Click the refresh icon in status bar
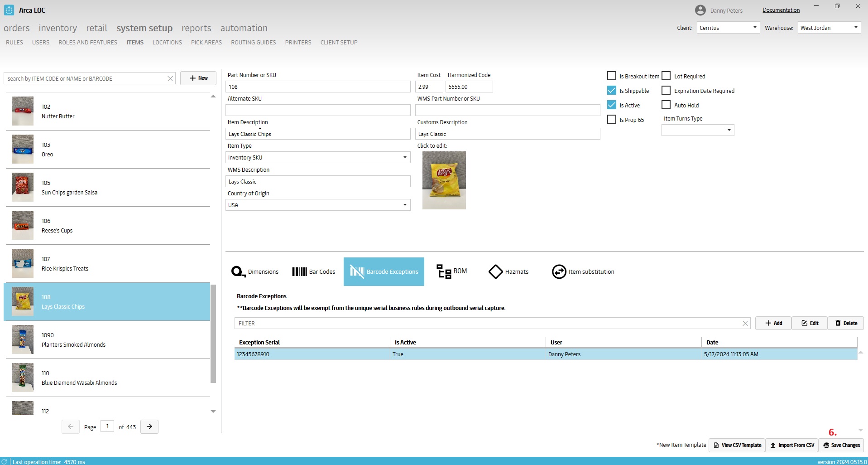The width and height of the screenshot is (868, 465). point(5,461)
